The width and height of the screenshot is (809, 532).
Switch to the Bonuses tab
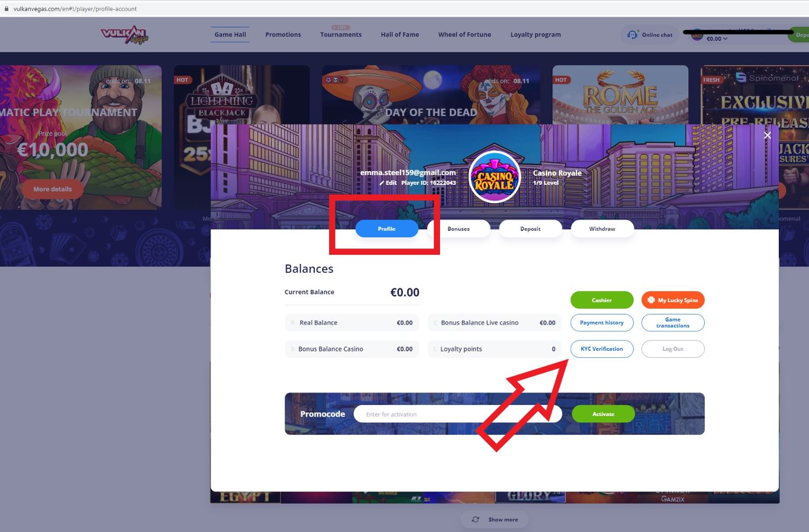[x=458, y=229]
